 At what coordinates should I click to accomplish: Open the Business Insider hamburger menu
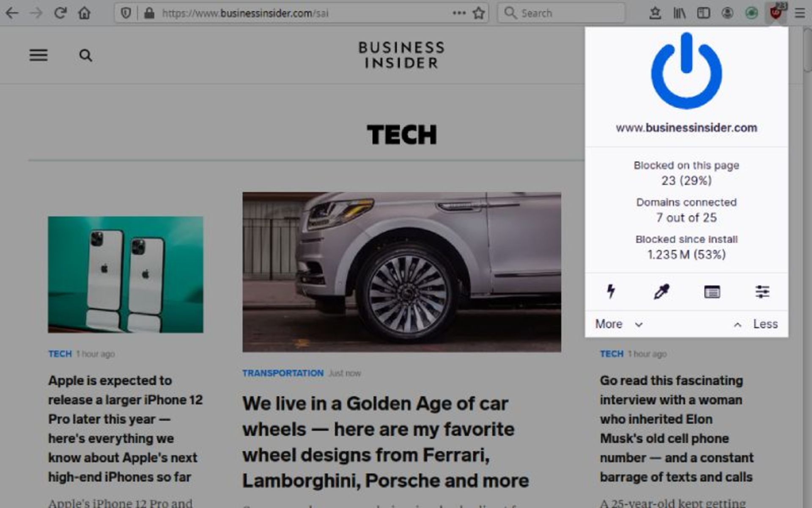(x=38, y=55)
